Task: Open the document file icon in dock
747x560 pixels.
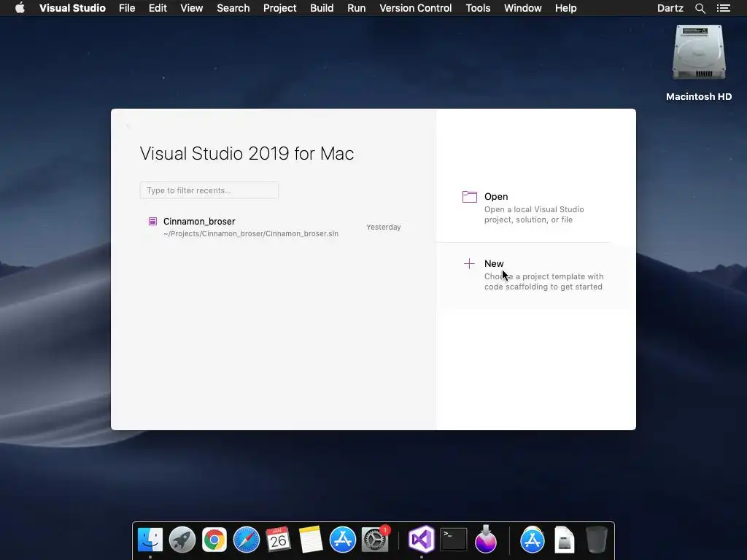Action: tap(565, 540)
